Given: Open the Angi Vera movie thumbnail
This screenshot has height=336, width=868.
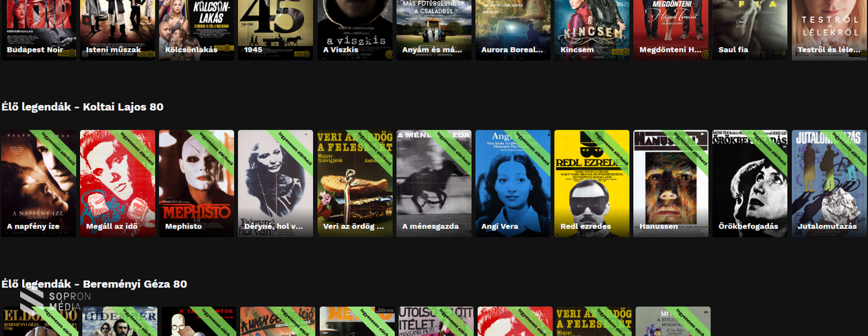Looking at the screenshot, I should 513,183.
